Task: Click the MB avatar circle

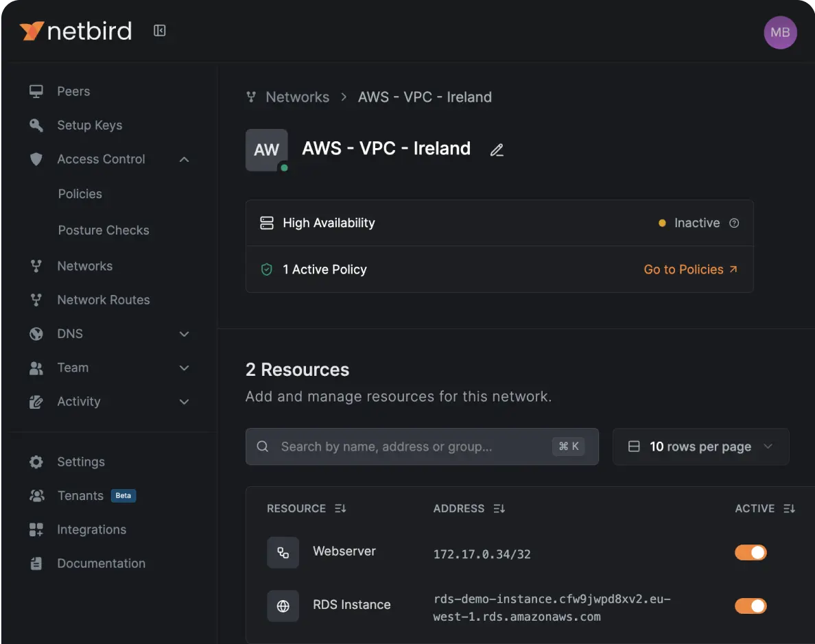Action: [x=780, y=32]
